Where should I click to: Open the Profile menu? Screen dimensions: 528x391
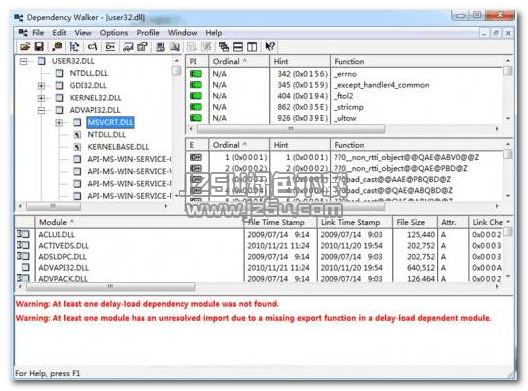click(148, 33)
